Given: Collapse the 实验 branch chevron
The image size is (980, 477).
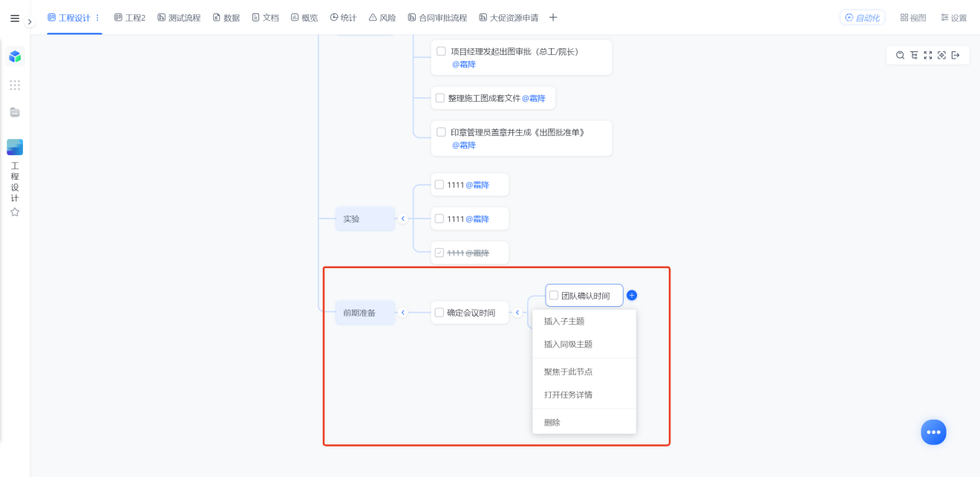Looking at the screenshot, I should tap(403, 219).
